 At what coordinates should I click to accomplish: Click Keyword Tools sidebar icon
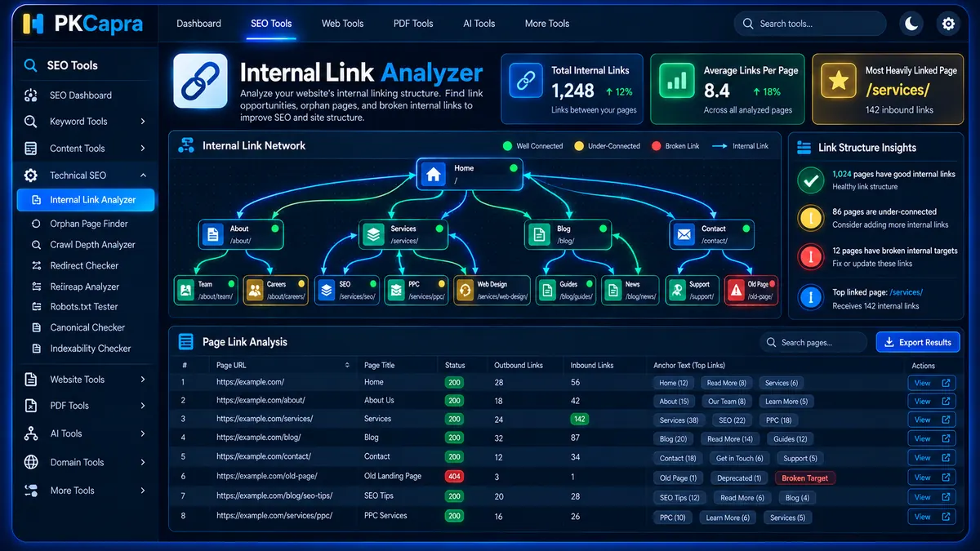[x=31, y=122]
